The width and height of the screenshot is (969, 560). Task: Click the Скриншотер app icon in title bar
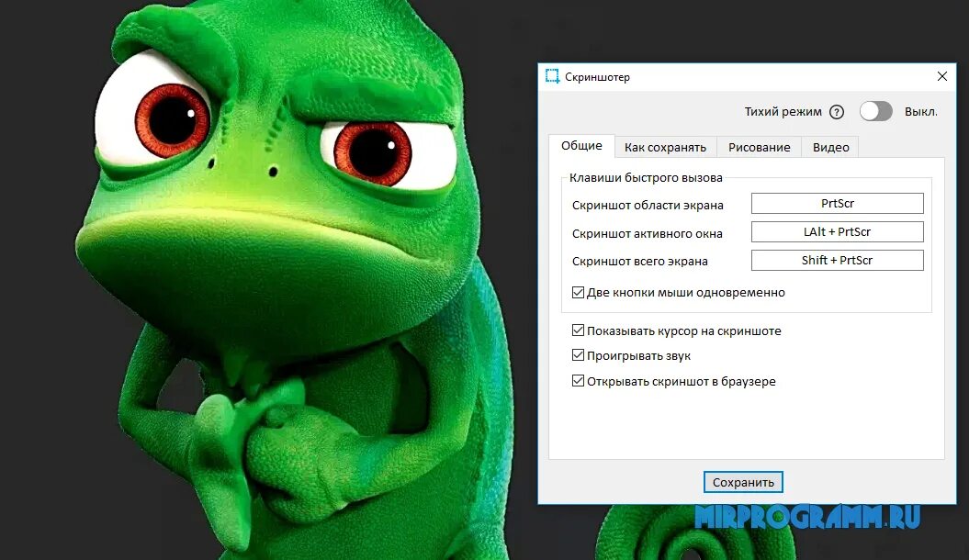[x=552, y=76]
